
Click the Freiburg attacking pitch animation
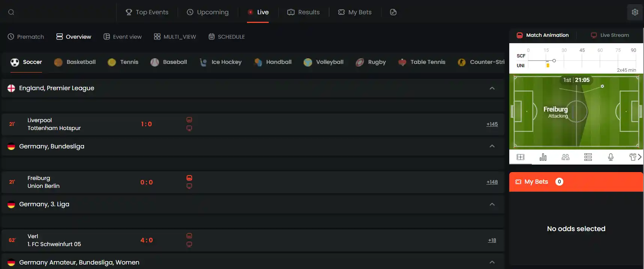point(576,112)
